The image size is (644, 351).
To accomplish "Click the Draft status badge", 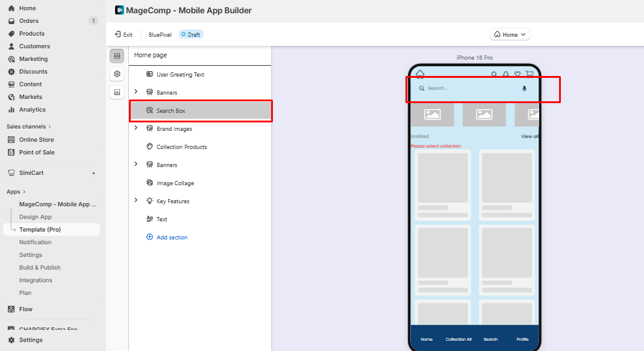I will (191, 34).
